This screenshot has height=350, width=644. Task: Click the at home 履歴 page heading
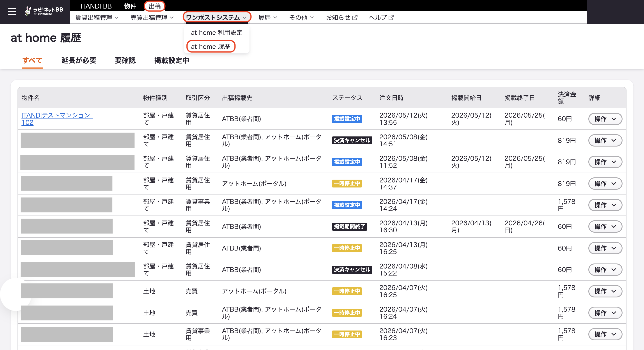click(x=46, y=38)
